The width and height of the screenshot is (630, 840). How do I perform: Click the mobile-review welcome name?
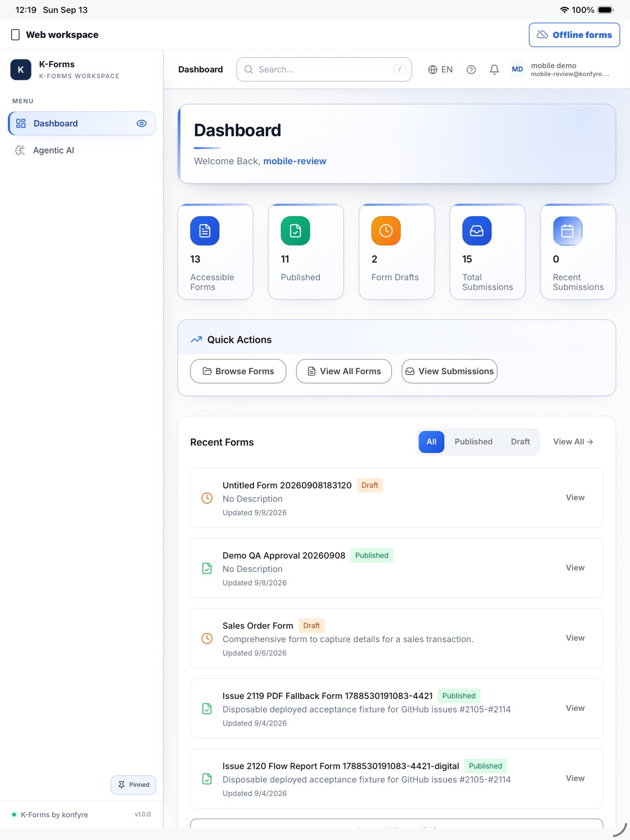click(294, 161)
